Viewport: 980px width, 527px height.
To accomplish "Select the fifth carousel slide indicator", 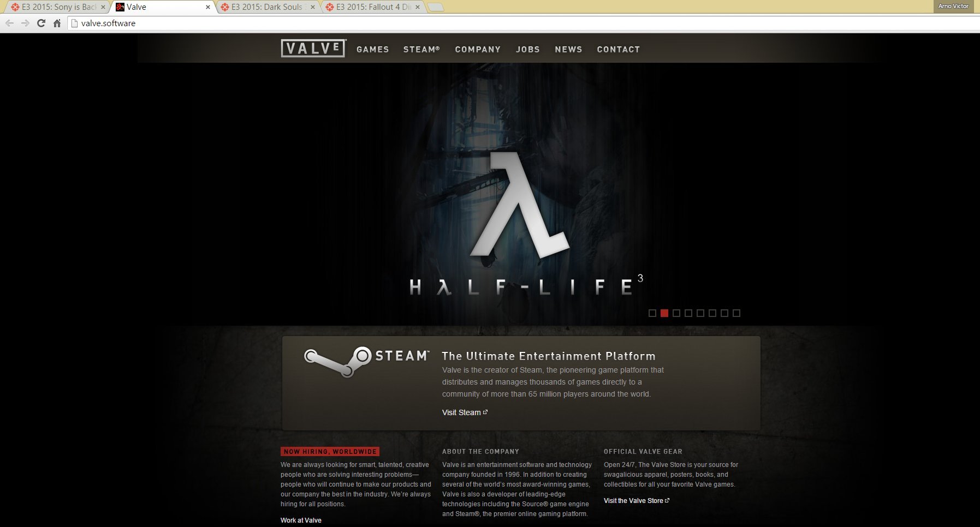I will pyautogui.click(x=700, y=313).
